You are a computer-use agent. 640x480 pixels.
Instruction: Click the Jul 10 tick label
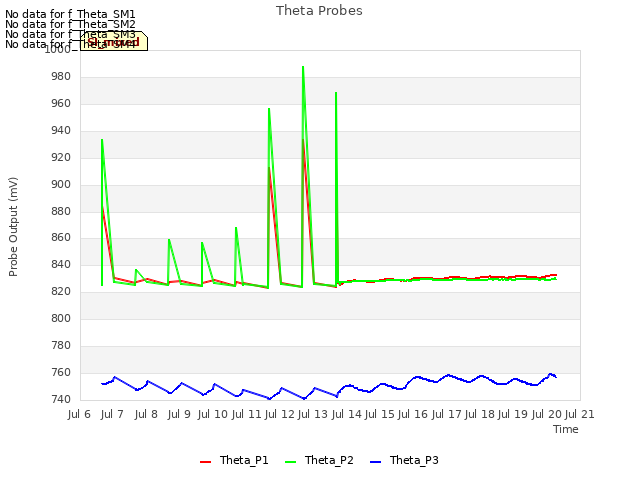coord(212,414)
